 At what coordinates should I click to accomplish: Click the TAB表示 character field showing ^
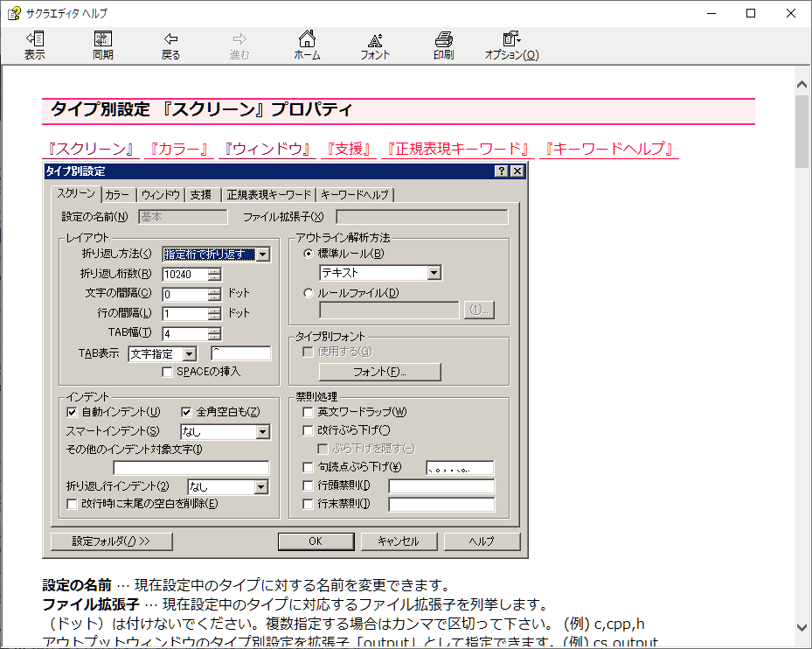click(241, 353)
